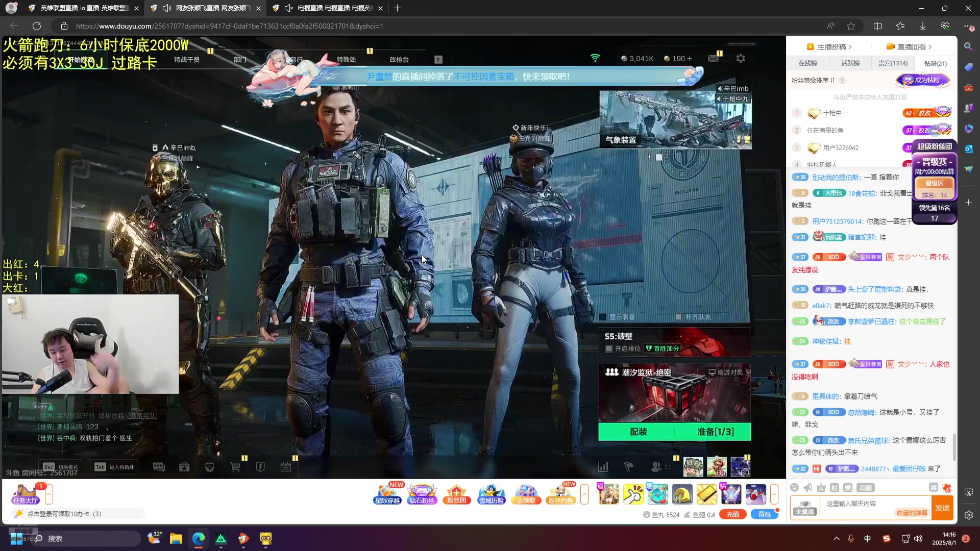
Task: Open 主播投稿 chevron link
Action: (829, 46)
